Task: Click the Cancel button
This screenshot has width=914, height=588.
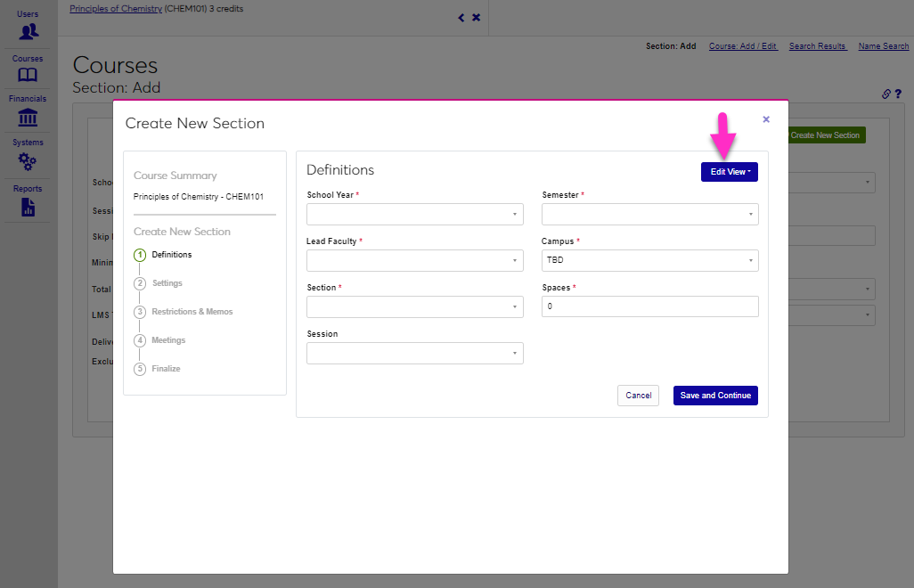Action: 638,396
